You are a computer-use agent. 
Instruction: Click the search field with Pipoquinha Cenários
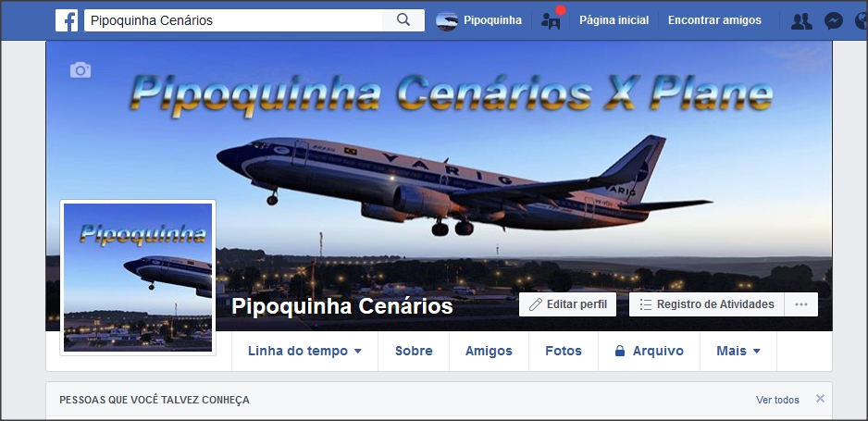(233, 20)
